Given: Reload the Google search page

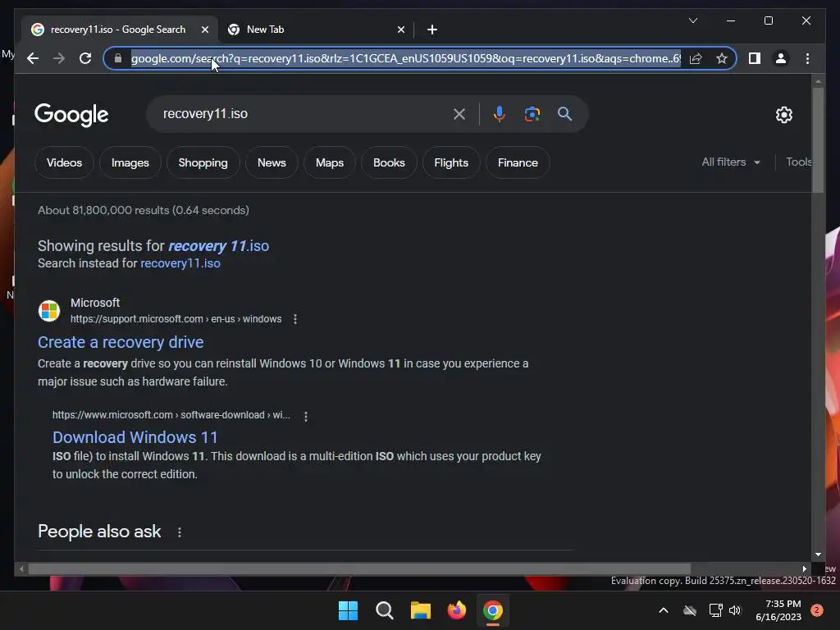Looking at the screenshot, I should [85, 58].
